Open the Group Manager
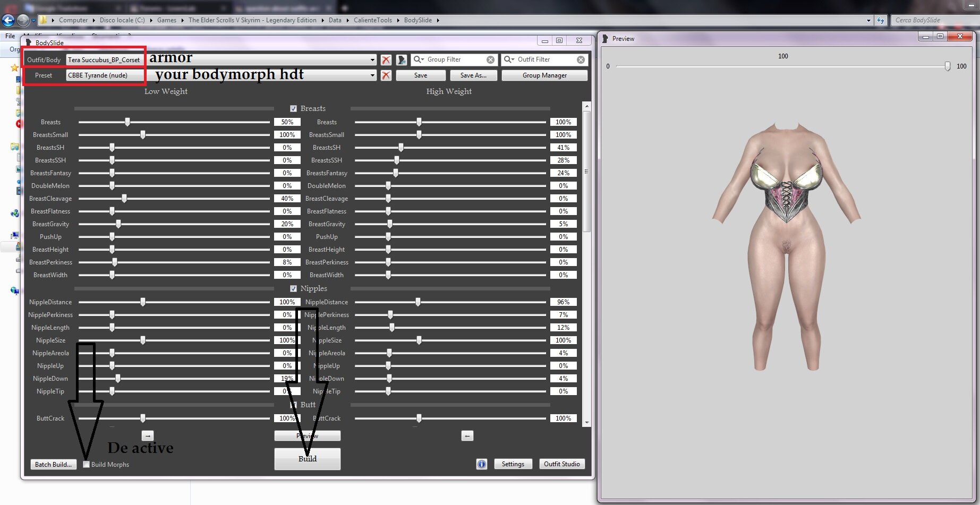Viewport: 980px width, 505px height. pyautogui.click(x=544, y=75)
